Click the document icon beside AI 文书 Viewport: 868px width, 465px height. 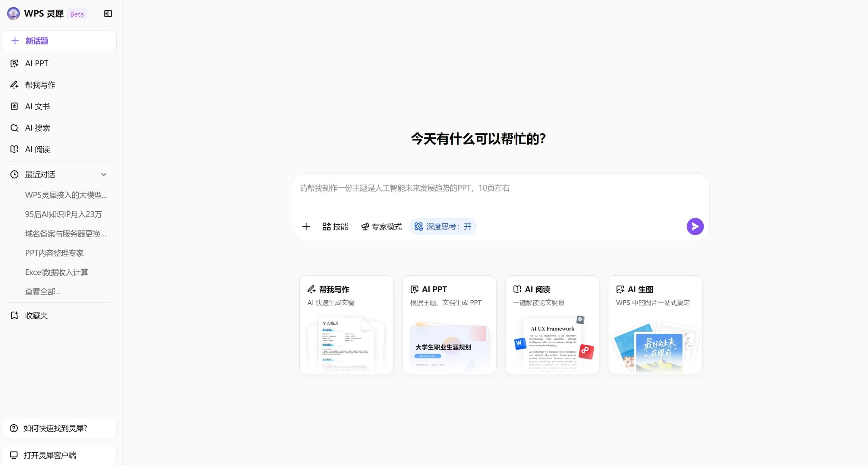click(x=14, y=106)
